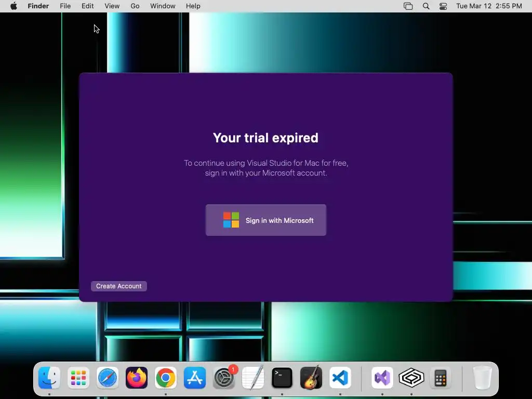Screen dimensions: 532x399
Task: Open Control Center in menu bar
Action: (x=443, y=6)
